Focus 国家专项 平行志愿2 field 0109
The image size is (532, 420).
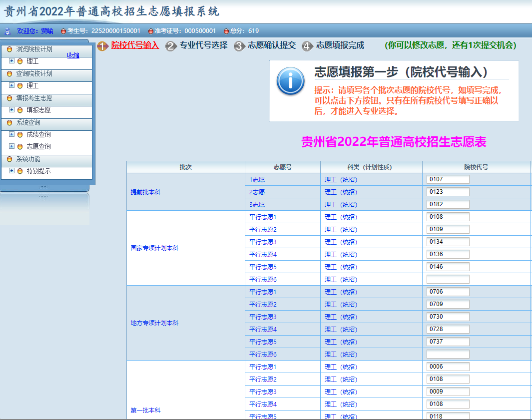(x=448, y=229)
